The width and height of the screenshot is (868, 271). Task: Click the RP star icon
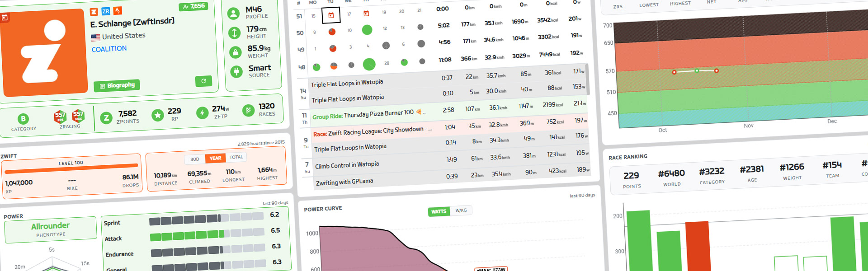pyautogui.click(x=157, y=115)
